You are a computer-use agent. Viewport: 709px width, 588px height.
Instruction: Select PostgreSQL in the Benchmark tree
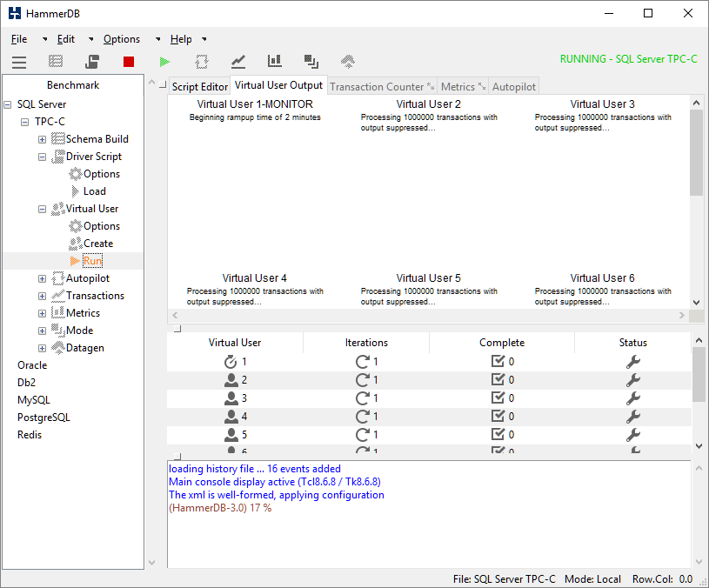(43, 418)
